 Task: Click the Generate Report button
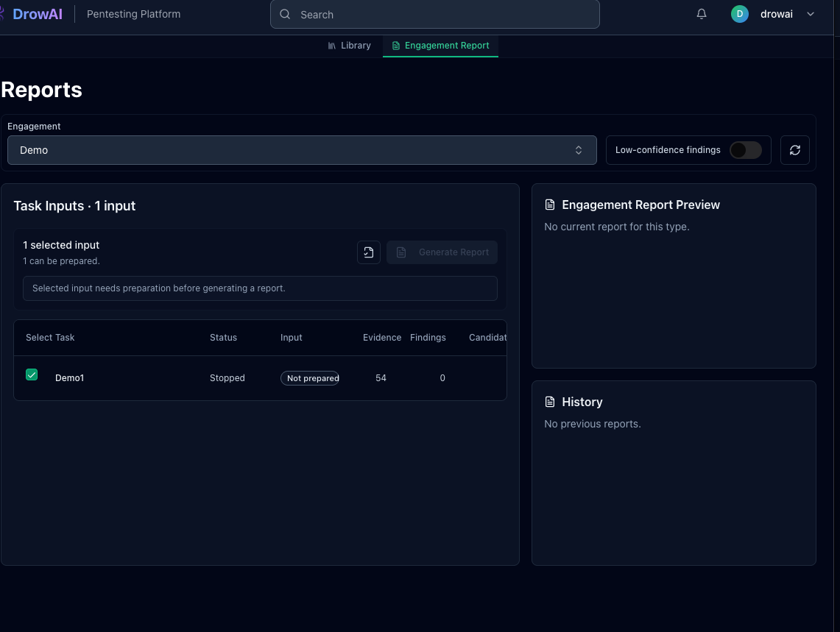coord(442,252)
